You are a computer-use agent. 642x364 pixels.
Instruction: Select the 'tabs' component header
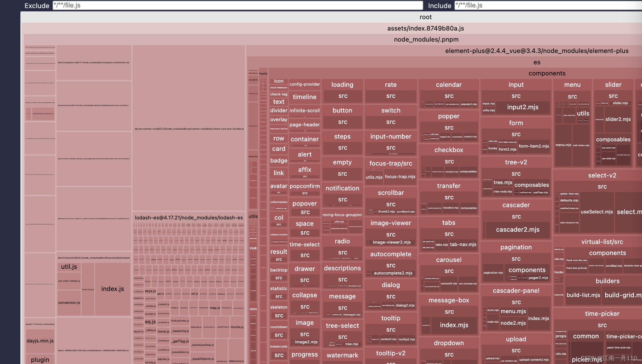point(449,223)
